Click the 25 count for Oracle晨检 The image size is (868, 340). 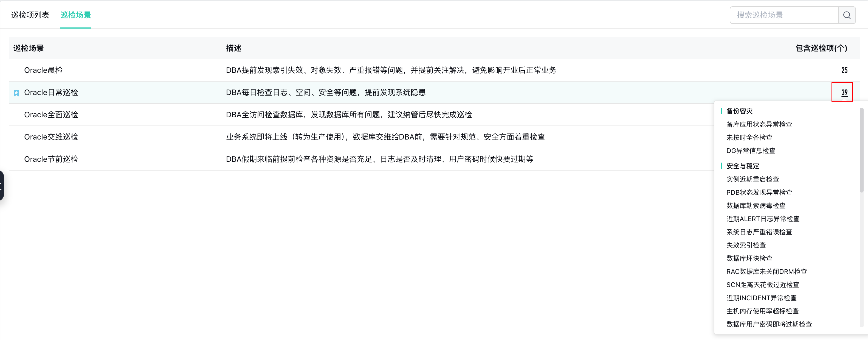[844, 71]
